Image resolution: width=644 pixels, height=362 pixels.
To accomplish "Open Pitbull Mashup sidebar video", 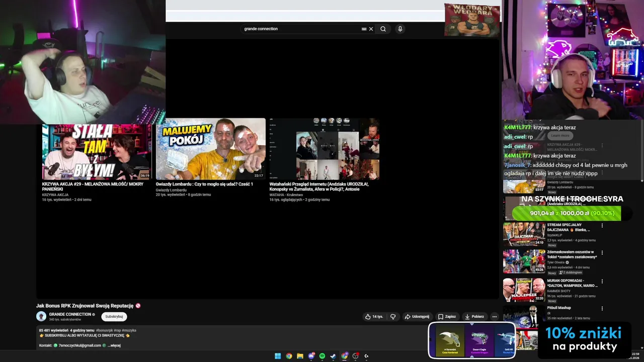I will [524, 316].
